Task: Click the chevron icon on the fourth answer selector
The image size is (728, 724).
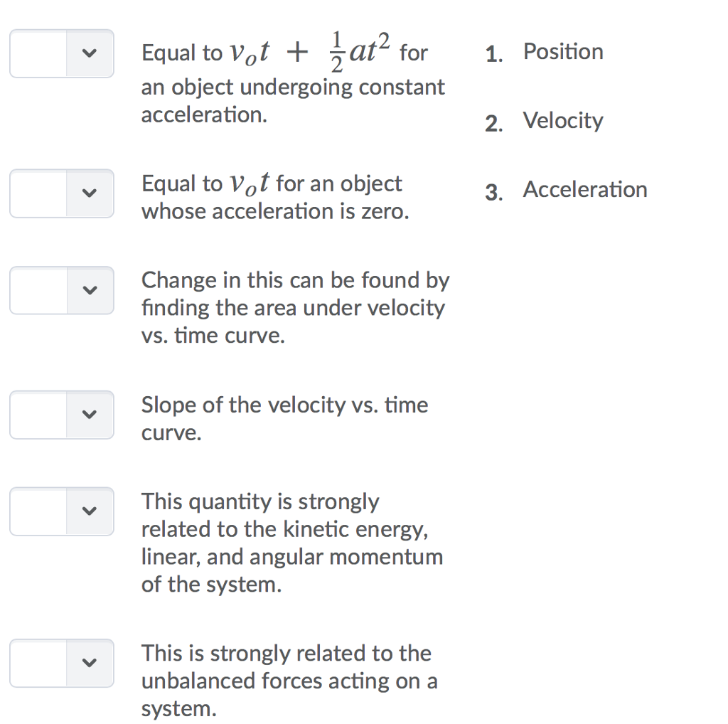Action: coord(90,415)
